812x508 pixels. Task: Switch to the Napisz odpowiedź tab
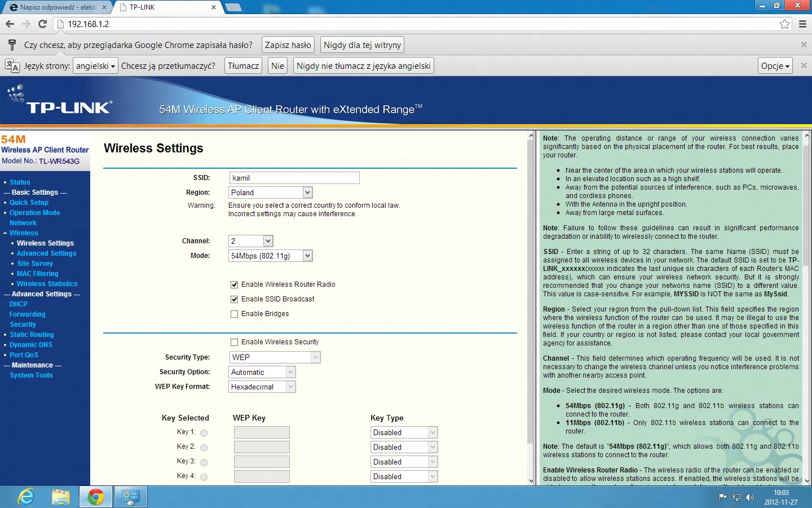(56, 7)
